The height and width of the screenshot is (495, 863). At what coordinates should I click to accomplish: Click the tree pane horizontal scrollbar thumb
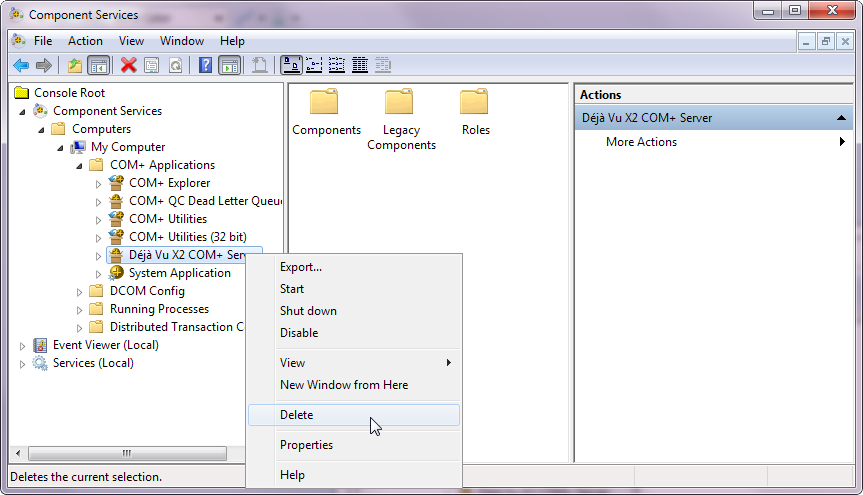coord(127,453)
